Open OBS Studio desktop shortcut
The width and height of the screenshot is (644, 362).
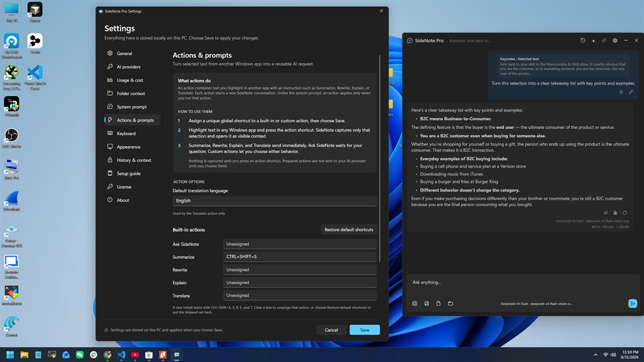coord(11,138)
